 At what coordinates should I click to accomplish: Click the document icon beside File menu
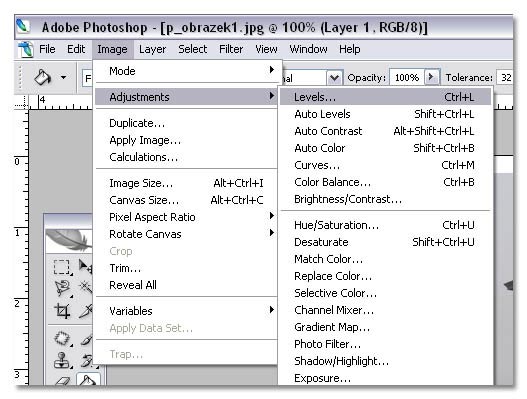click(x=26, y=49)
